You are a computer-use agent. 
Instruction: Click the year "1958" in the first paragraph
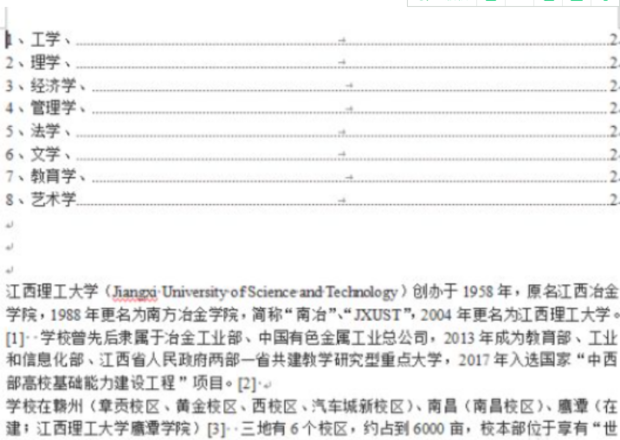(478, 292)
